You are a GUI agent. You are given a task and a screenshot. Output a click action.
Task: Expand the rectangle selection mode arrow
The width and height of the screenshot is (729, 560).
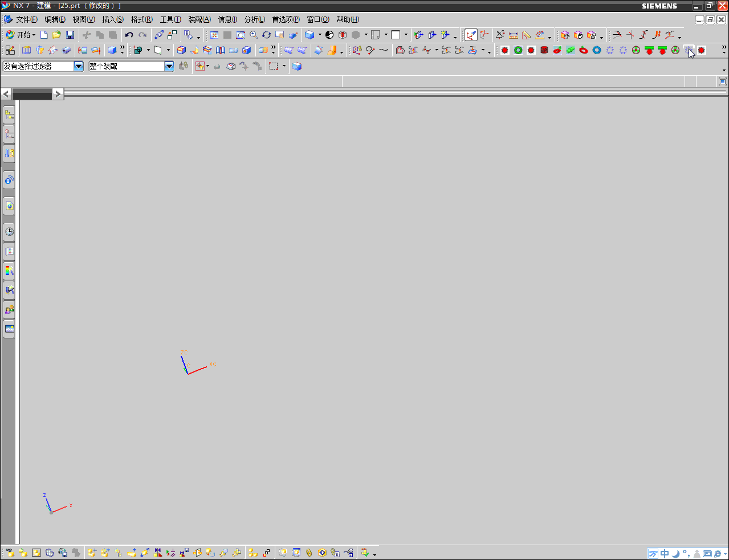(x=284, y=66)
